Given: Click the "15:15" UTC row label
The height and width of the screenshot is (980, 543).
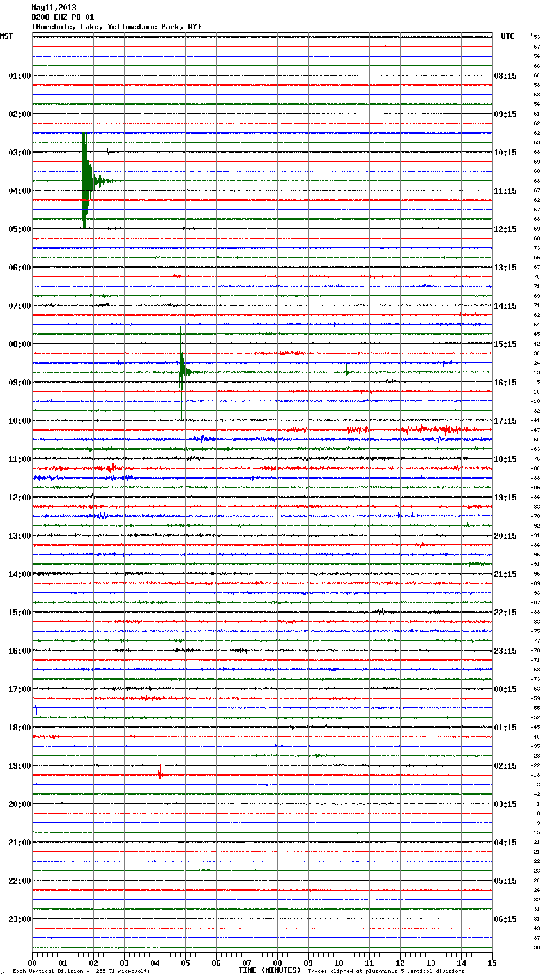Looking at the screenshot, I should pos(505,344).
